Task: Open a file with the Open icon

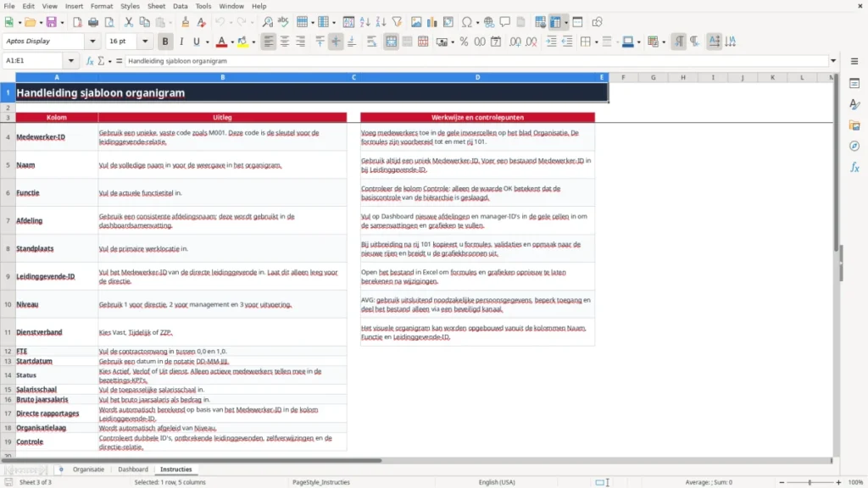Action: point(30,22)
